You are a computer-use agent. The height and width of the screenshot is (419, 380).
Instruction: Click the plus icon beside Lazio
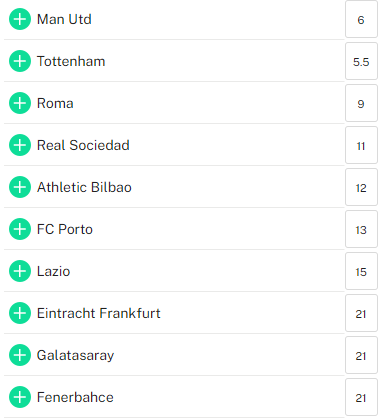coord(20,271)
